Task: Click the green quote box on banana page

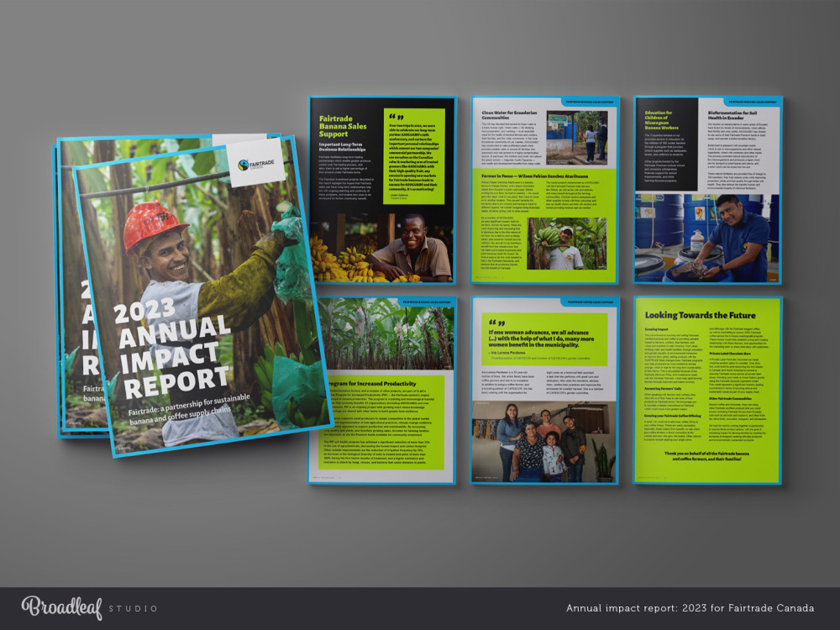Action: [414, 156]
